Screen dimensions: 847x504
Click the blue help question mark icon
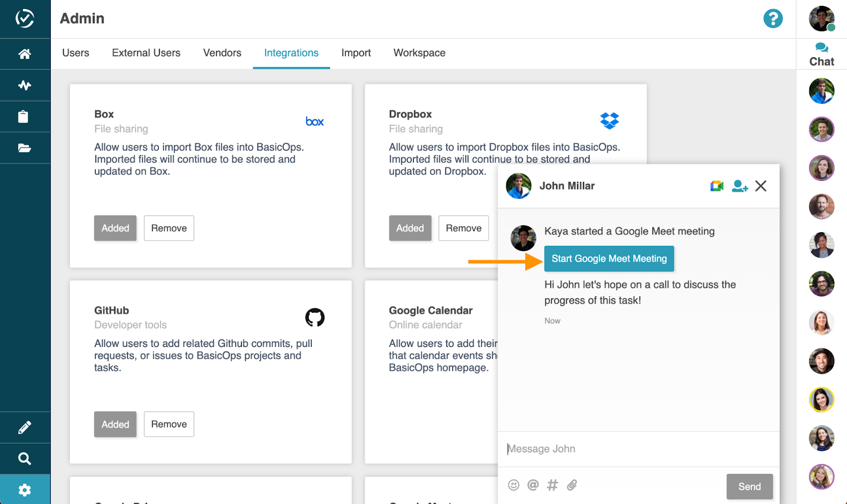coord(773,18)
